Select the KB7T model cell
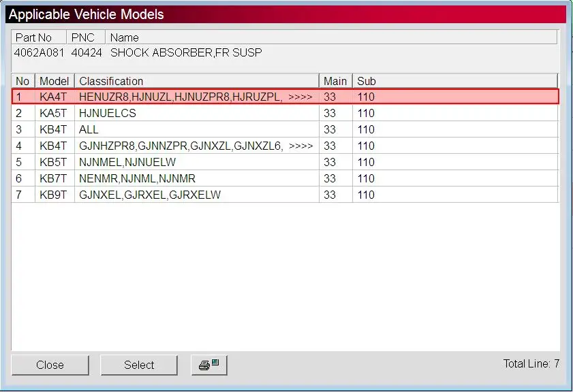573x392 pixels. pos(53,178)
